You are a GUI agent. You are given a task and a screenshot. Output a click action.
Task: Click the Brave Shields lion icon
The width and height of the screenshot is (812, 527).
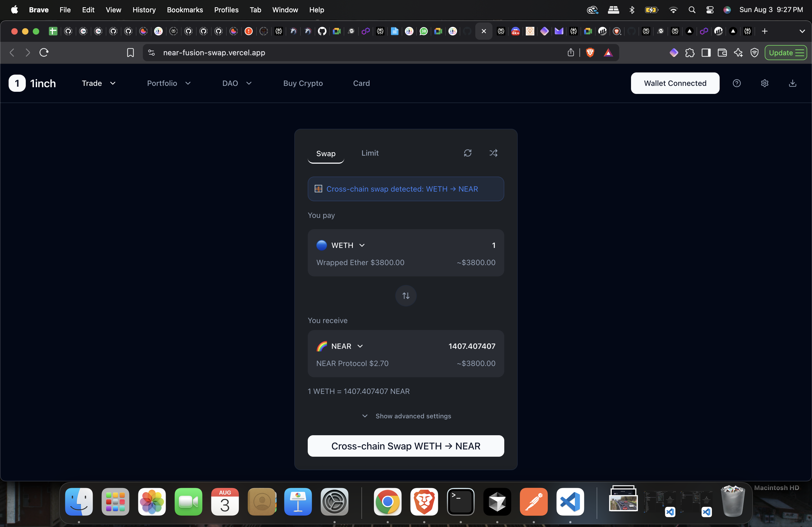tap(590, 53)
